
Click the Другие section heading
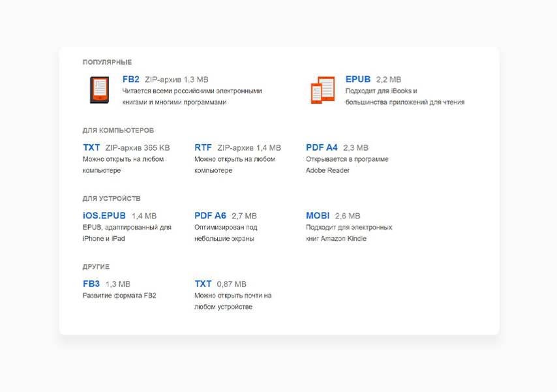pos(96,267)
